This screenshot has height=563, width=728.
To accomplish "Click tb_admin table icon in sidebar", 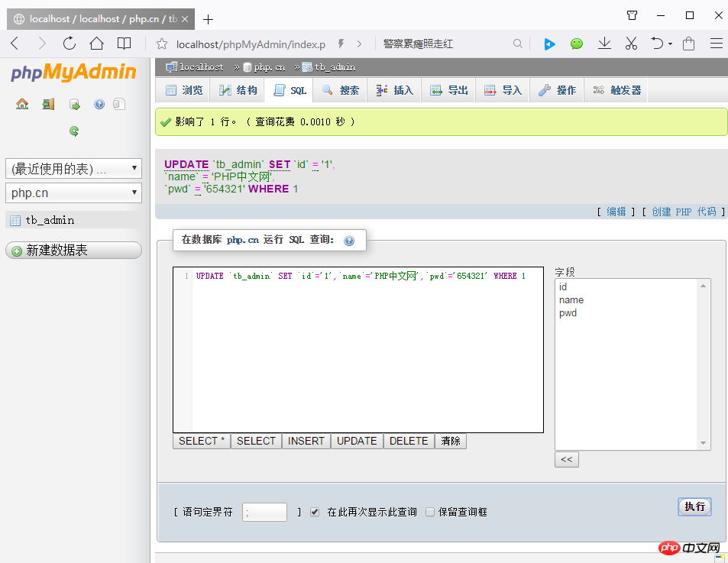I will click(x=15, y=221).
